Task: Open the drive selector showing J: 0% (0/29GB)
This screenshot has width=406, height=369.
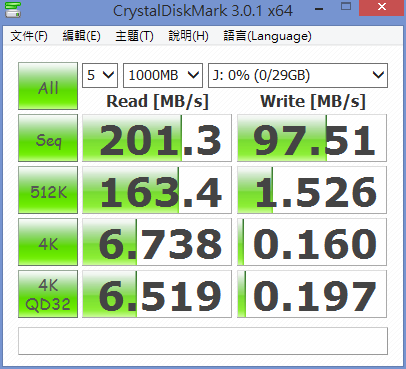Action: pyautogui.click(x=298, y=75)
